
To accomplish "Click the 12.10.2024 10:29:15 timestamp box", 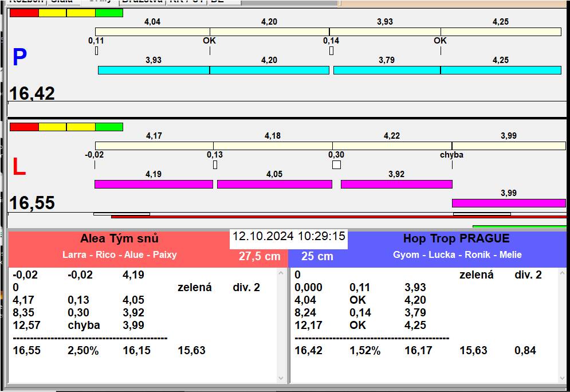I will (289, 236).
